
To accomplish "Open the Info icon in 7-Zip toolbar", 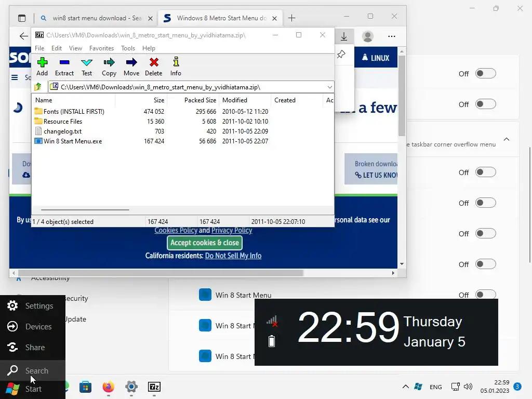I will click(x=176, y=66).
